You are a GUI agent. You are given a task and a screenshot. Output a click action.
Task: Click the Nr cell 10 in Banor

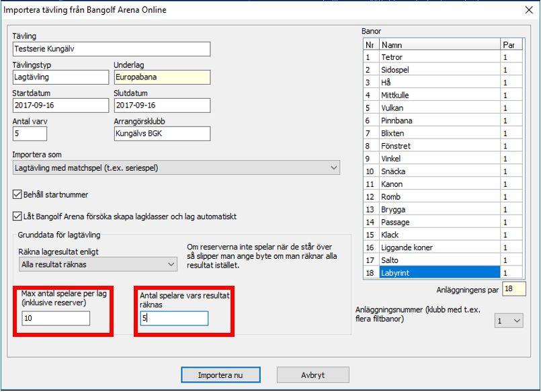click(x=371, y=171)
